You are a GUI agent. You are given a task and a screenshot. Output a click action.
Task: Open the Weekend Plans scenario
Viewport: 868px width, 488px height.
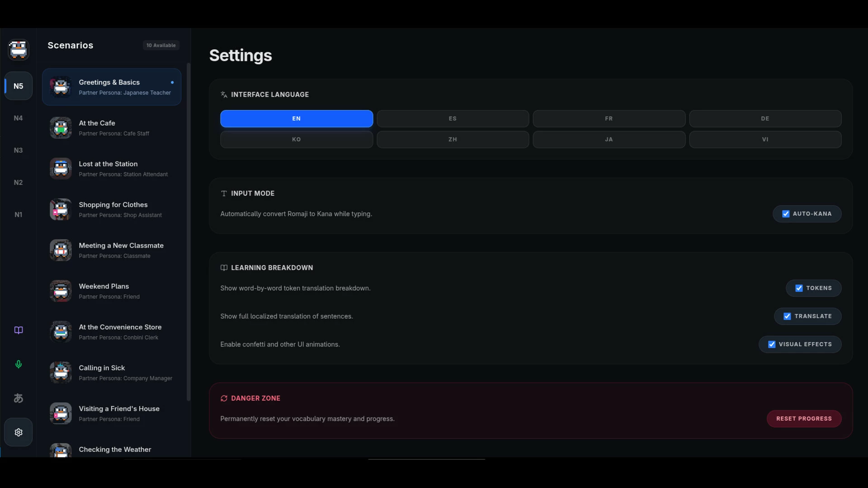click(x=112, y=291)
